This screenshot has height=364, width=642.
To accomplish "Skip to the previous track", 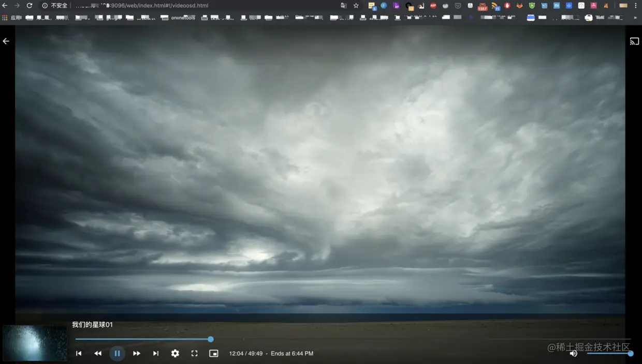I will pos(79,354).
